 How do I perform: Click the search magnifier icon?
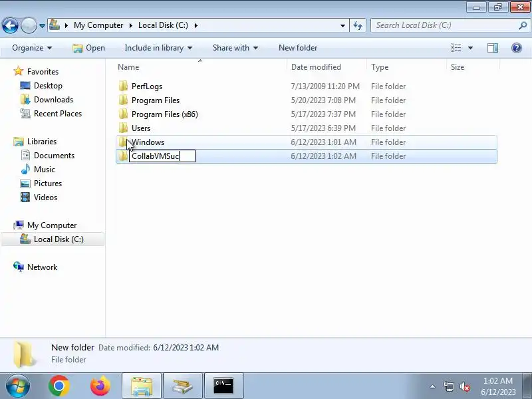(x=523, y=25)
